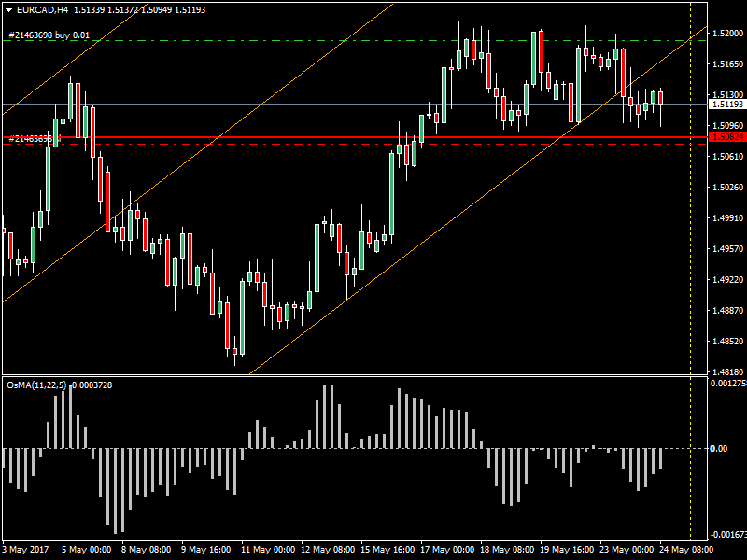Click the current price tag 1.51193
Image resolution: width=747 pixels, height=560 pixels.
727,105
